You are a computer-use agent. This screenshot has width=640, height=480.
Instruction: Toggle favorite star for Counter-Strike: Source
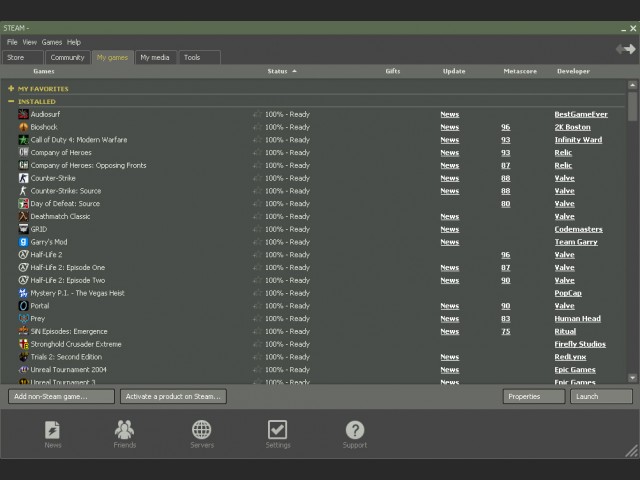click(257, 191)
